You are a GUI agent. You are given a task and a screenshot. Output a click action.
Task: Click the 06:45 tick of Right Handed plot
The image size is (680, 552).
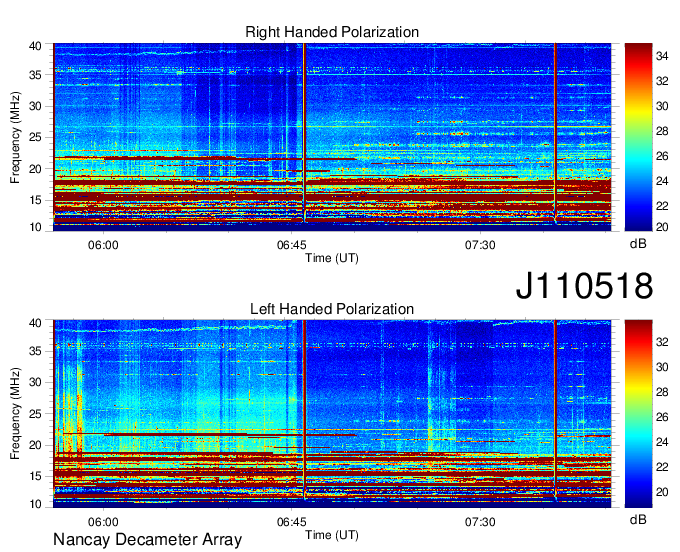tap(291, 245)
